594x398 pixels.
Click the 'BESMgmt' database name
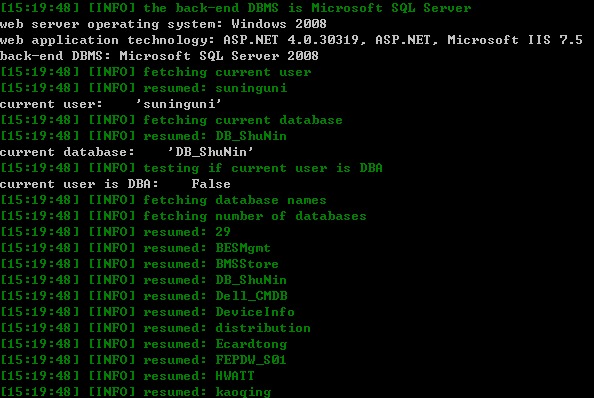click(243, 248)
